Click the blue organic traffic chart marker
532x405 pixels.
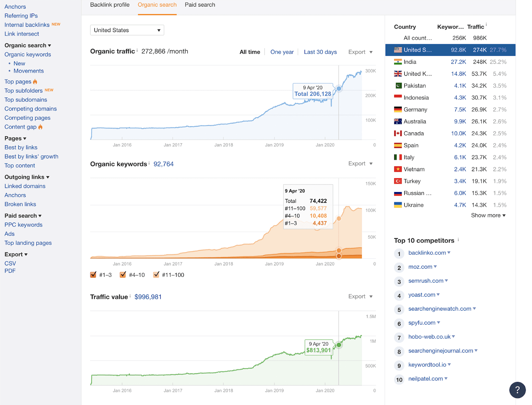tap(339, 89)
